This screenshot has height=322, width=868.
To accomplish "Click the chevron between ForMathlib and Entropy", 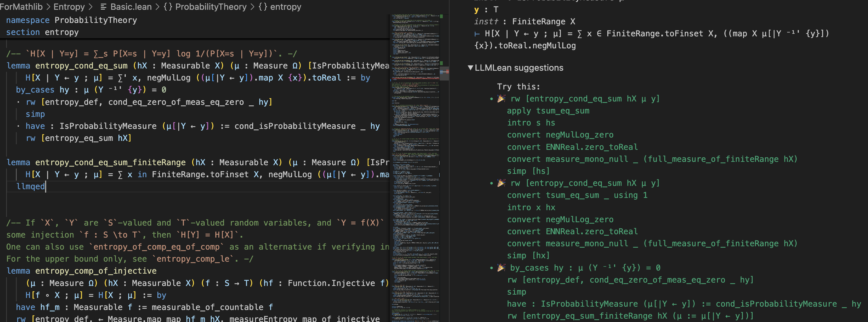I will coord(48,7).
